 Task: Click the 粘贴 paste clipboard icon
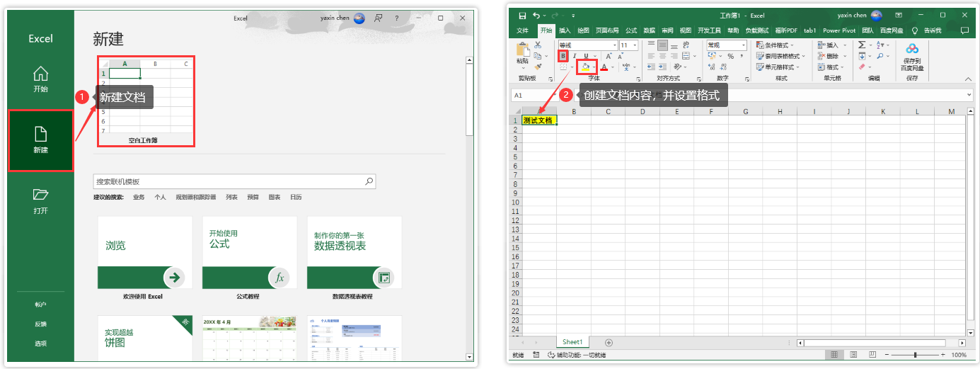(x=523, y=50)
